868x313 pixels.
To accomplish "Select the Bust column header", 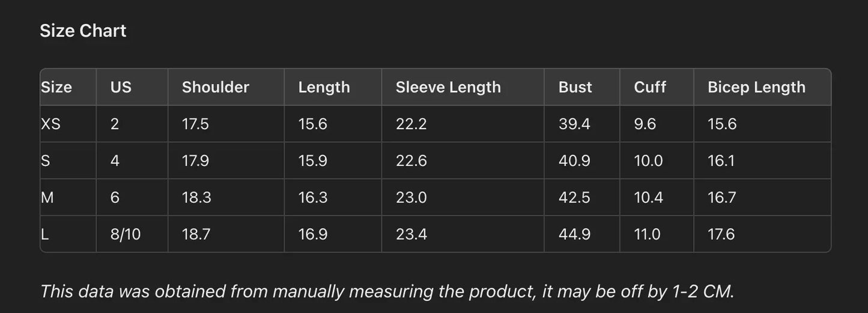I will (x=575, y=87).
